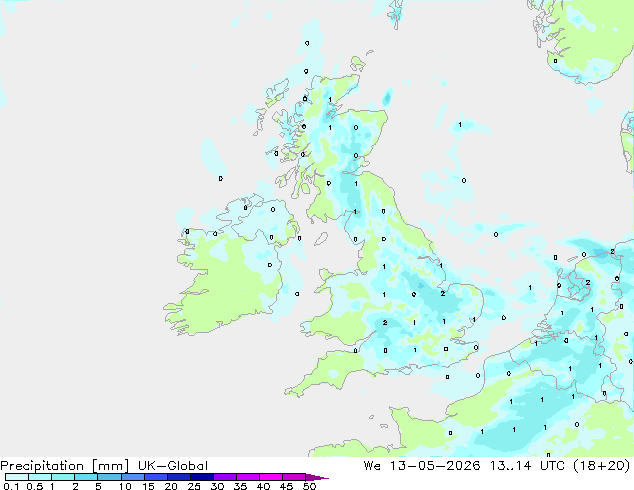Select the 0.1–0.5 mm legend color box
634x490 pixels.
[x=17, y=477]
